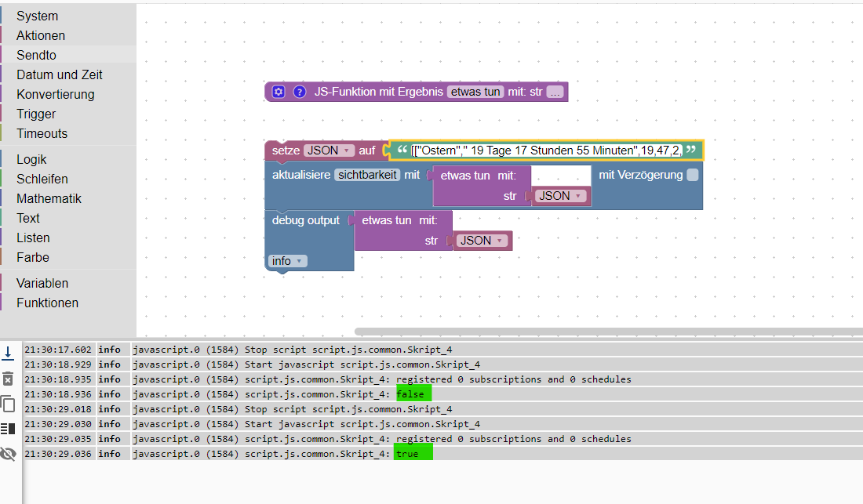
Task: Open the Datum und Zeit category
Action: pos(59,74)
